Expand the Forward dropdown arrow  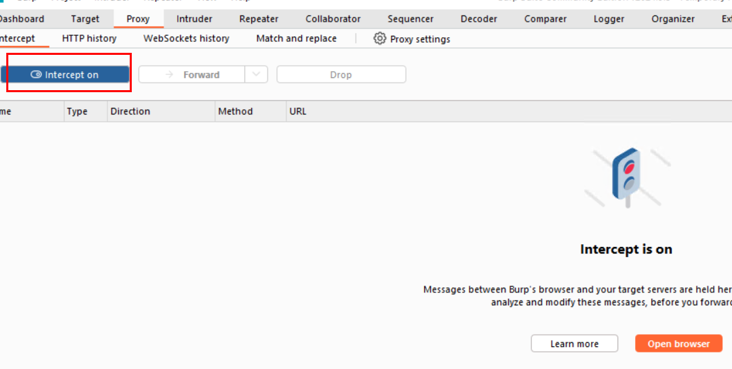256,75
